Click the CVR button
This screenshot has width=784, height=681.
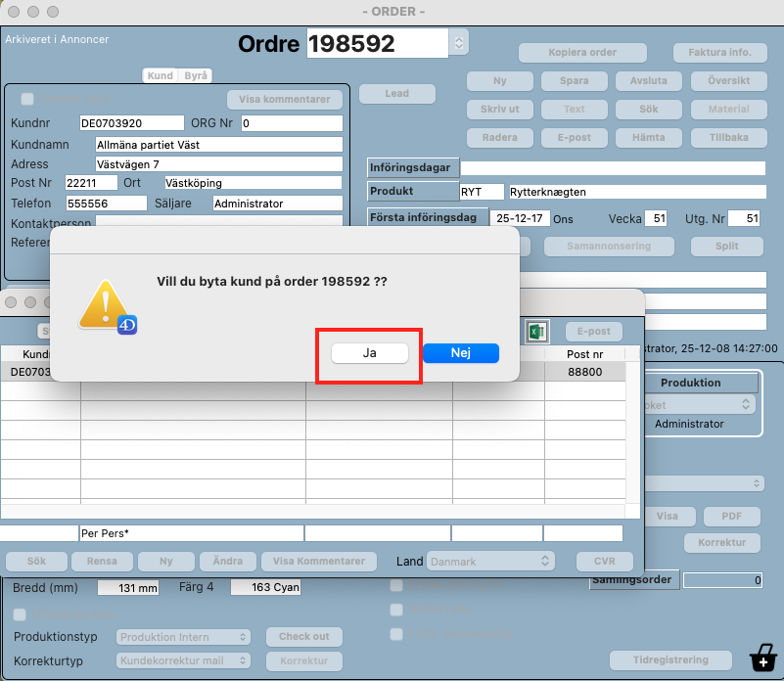(597, 562)
